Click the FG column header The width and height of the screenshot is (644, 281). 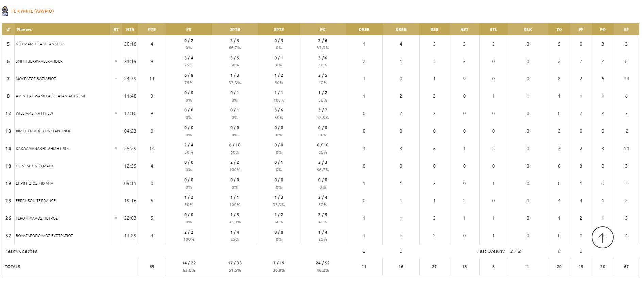pos(323,30)
